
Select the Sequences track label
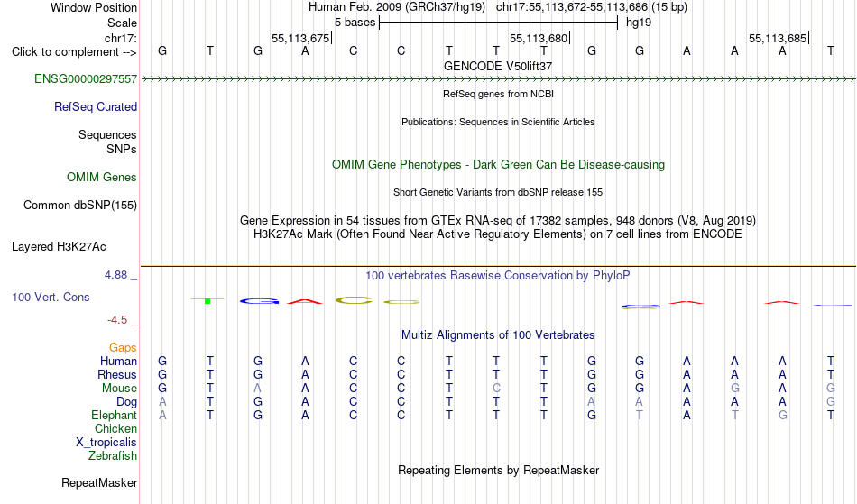pyautogui.click(x=107, y=135)
